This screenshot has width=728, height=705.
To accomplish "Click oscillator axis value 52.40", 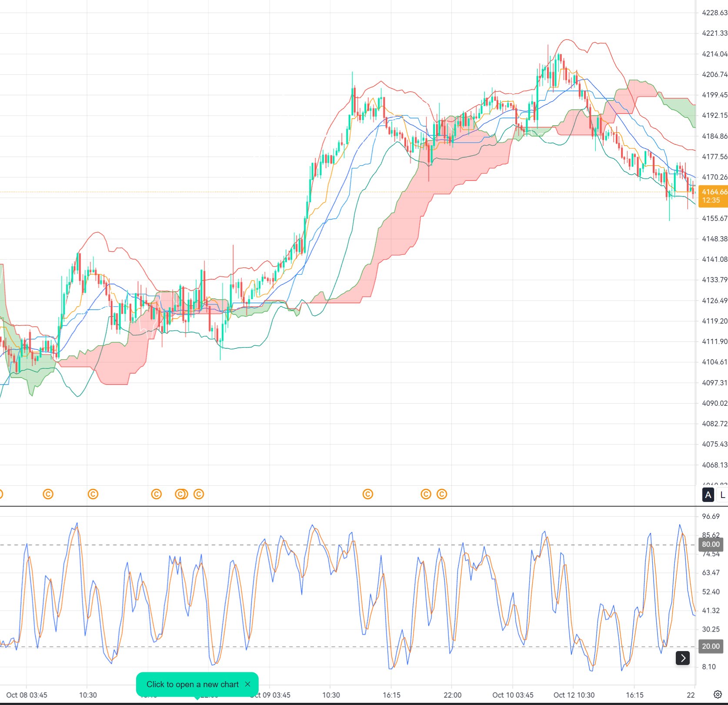I will 711,591.
